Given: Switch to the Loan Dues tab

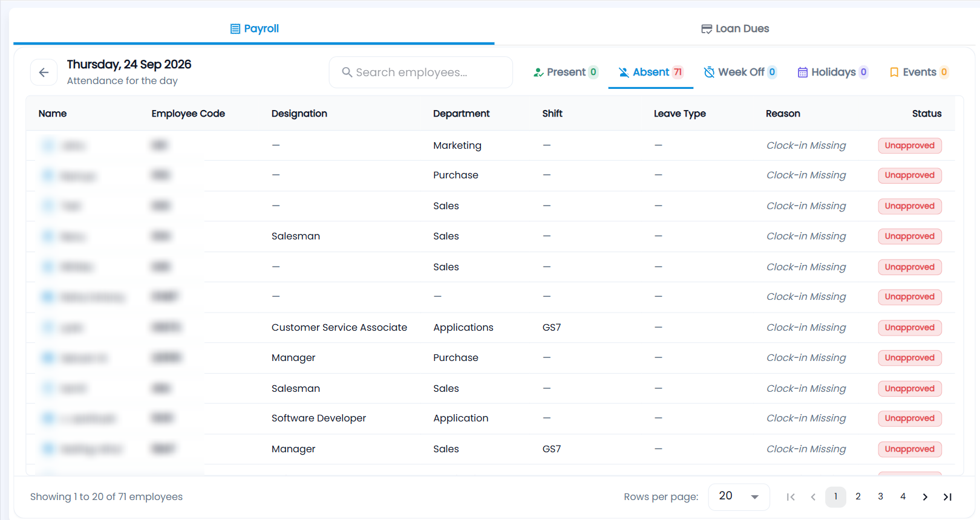Looking at the screenshot, I should coord(735,28).
